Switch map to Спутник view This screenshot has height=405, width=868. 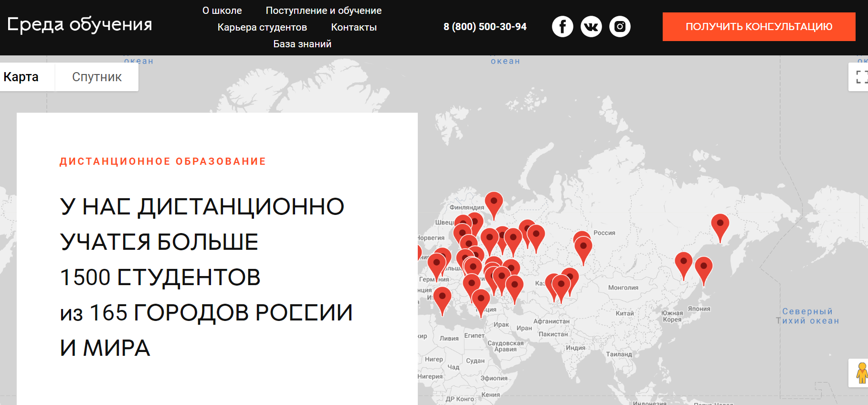coord(97,77)
